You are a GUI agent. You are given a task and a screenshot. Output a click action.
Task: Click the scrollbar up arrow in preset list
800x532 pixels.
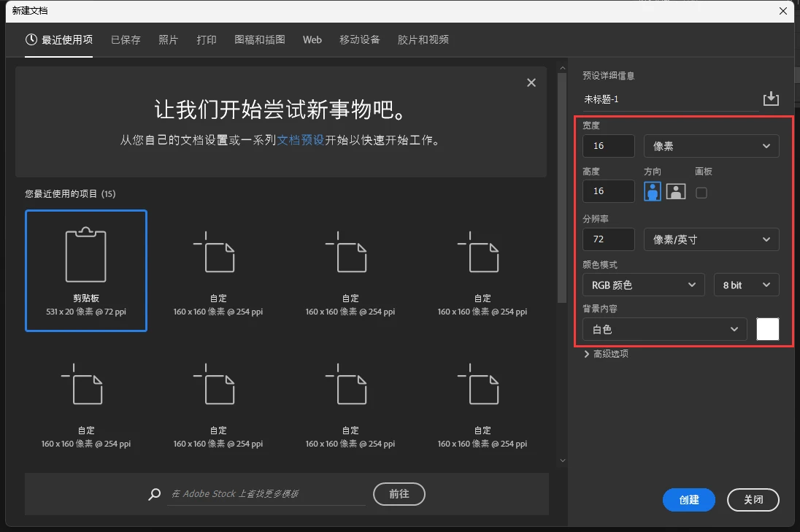562,68
